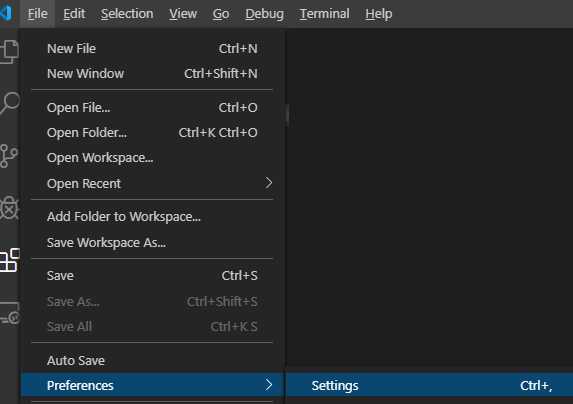Open the Terminal menu
The image size is (573, 404).
[324, 14]
